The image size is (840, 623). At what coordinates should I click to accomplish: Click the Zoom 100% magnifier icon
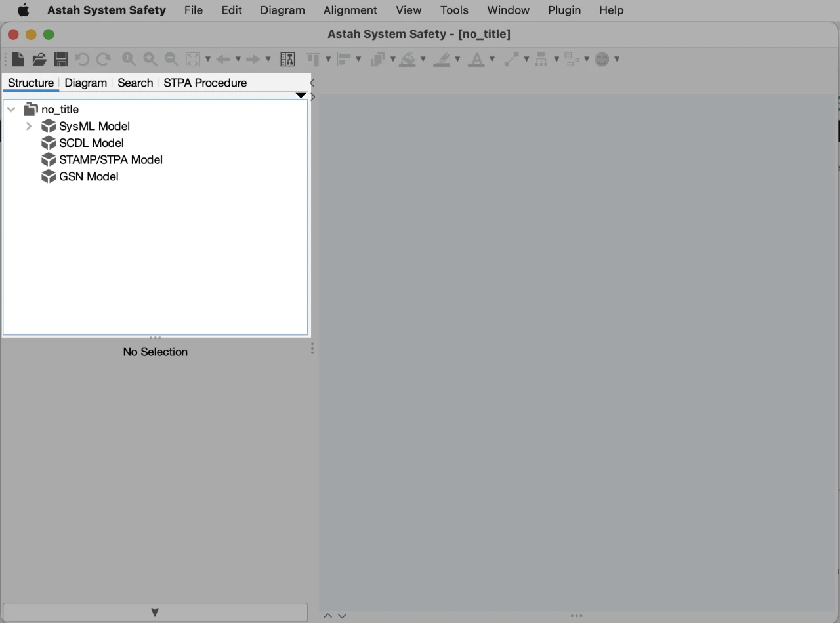point(129,60)
